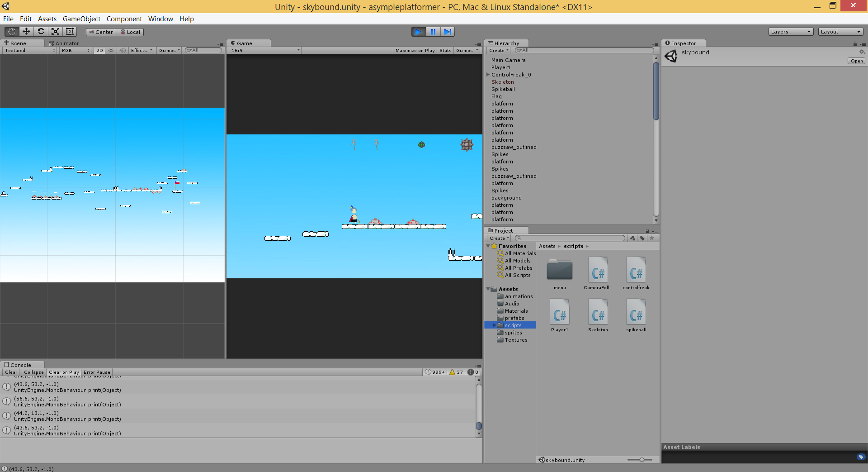Viewport: 868px width, 472px height.
Task: Expand ControlFreak_0 in Hierarchy
Action: [x=488, y=75]
